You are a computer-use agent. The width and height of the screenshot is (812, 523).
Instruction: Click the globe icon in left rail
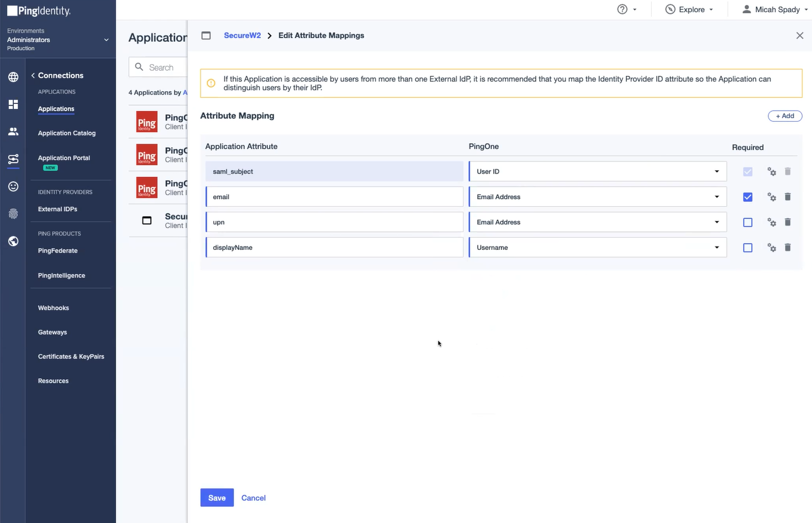(x=13, y=77)
